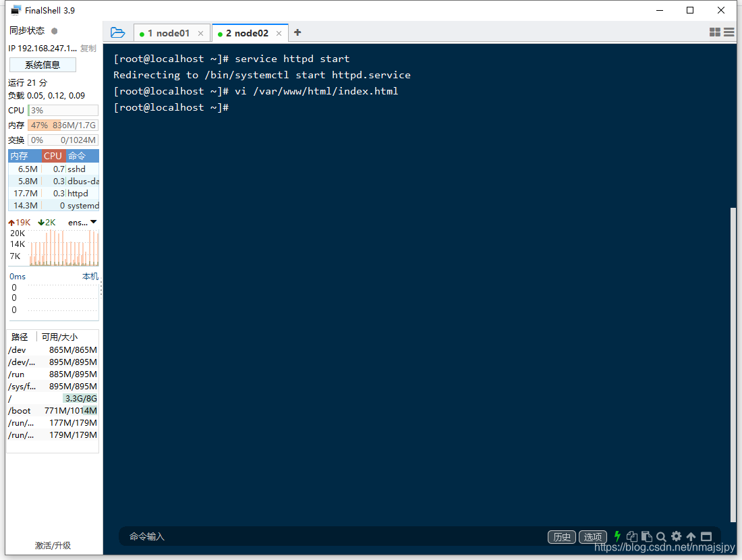
Task: Select the /run 885M/895M disk row
Action: [x=53, y=374]
